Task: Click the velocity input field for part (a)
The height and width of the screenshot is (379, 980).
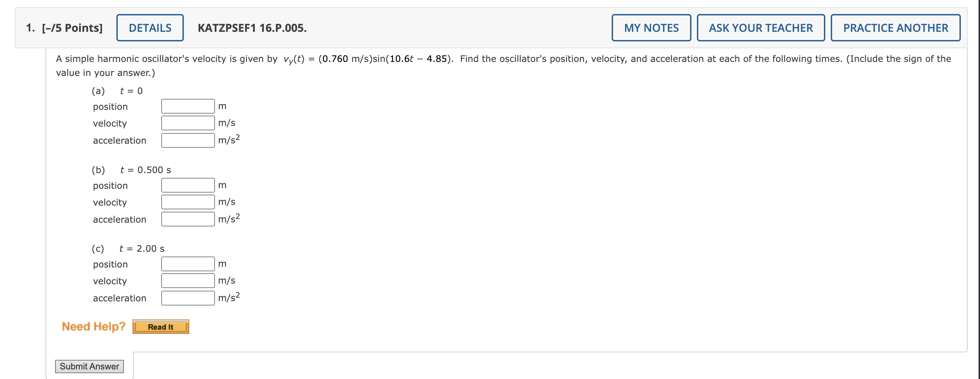Action: pos(188,122)
